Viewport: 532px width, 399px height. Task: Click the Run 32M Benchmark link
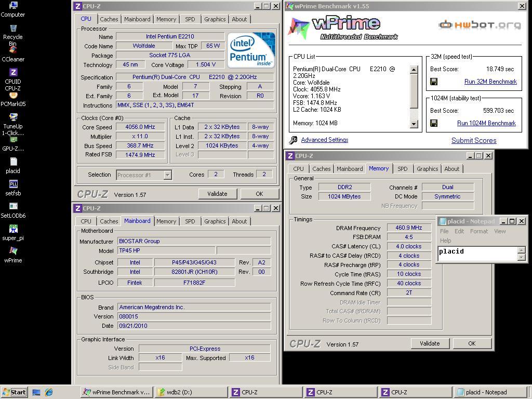click(x=490, y=82)
